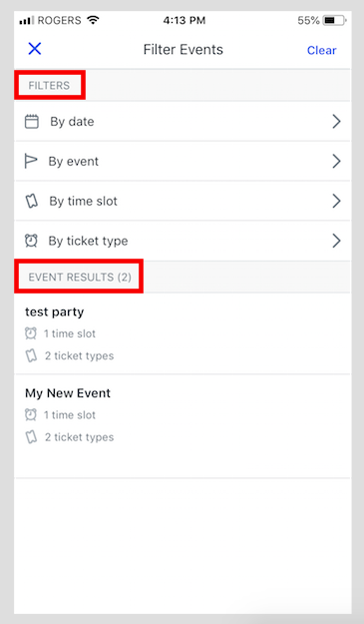
Task: Tap the Clear link
Action: pos(321,50)
